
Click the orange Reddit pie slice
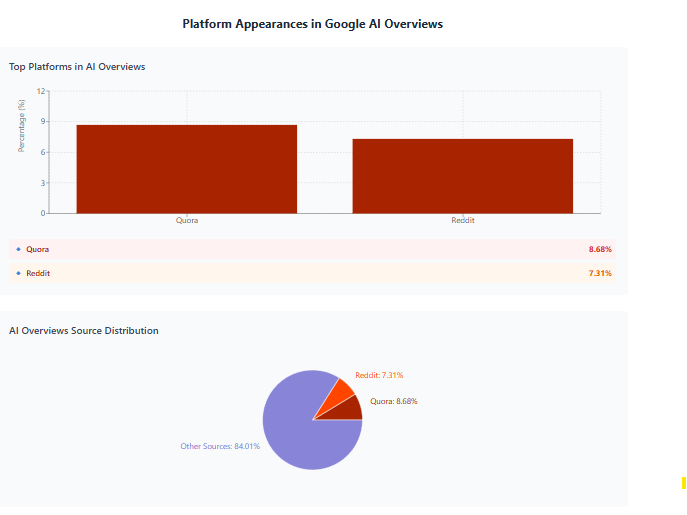coord(338,394)
